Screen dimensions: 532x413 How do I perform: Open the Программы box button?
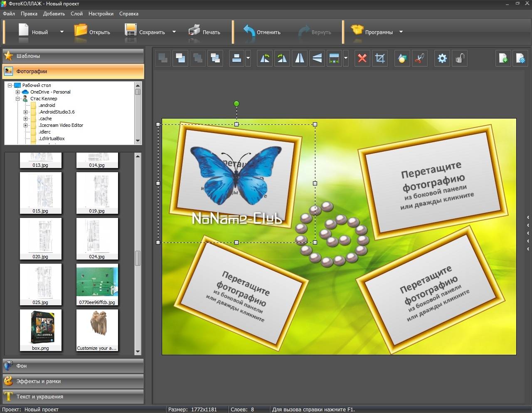372,32
